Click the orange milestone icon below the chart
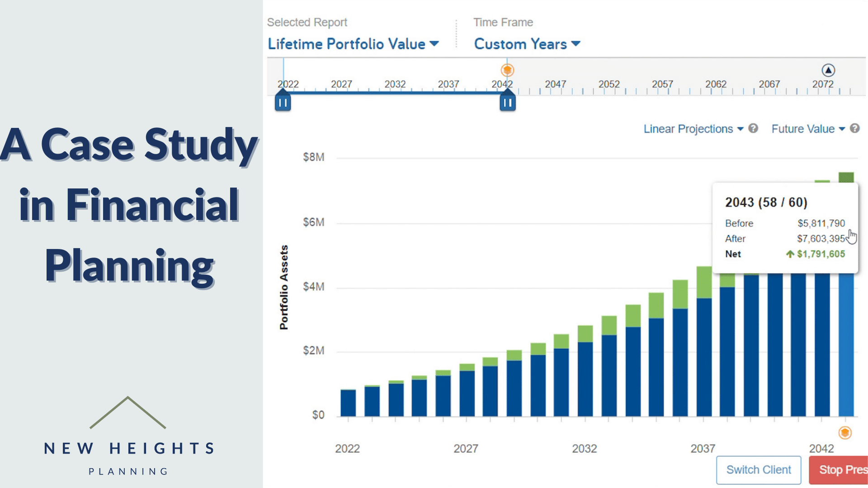 tap(845, 432)
